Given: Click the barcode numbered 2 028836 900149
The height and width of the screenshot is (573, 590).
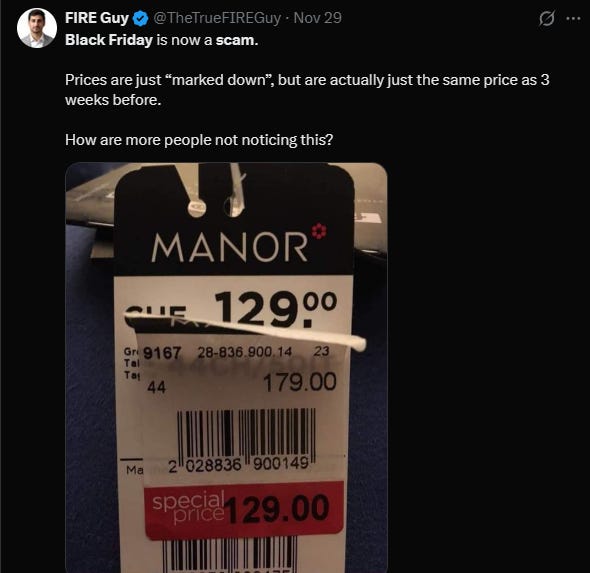Looking at the screenshot, I should tap(245, 440).
